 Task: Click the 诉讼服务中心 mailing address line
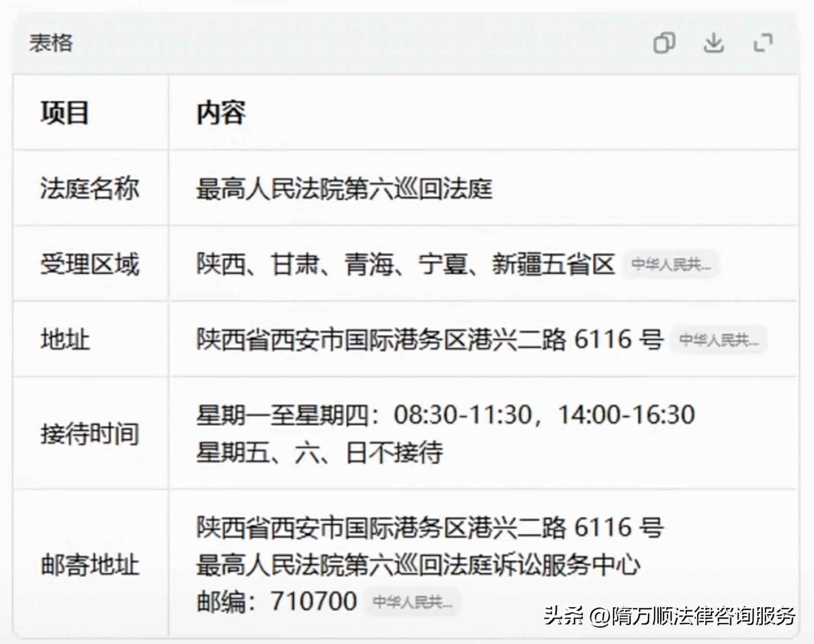coord(418,565)
